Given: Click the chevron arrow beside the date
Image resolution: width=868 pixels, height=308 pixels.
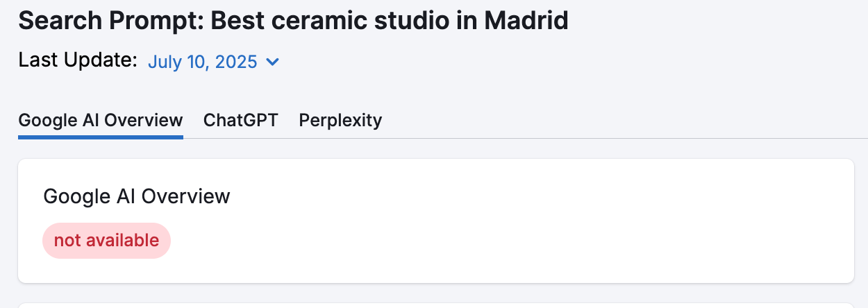Looking at the screenshot, I should [x=273, y=62].
